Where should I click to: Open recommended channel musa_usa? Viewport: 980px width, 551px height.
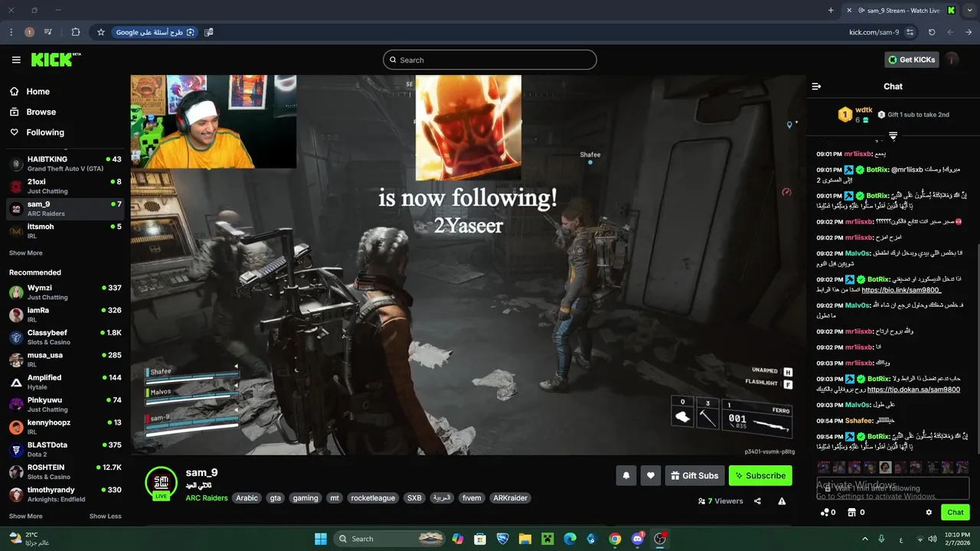tap(65, 360)
